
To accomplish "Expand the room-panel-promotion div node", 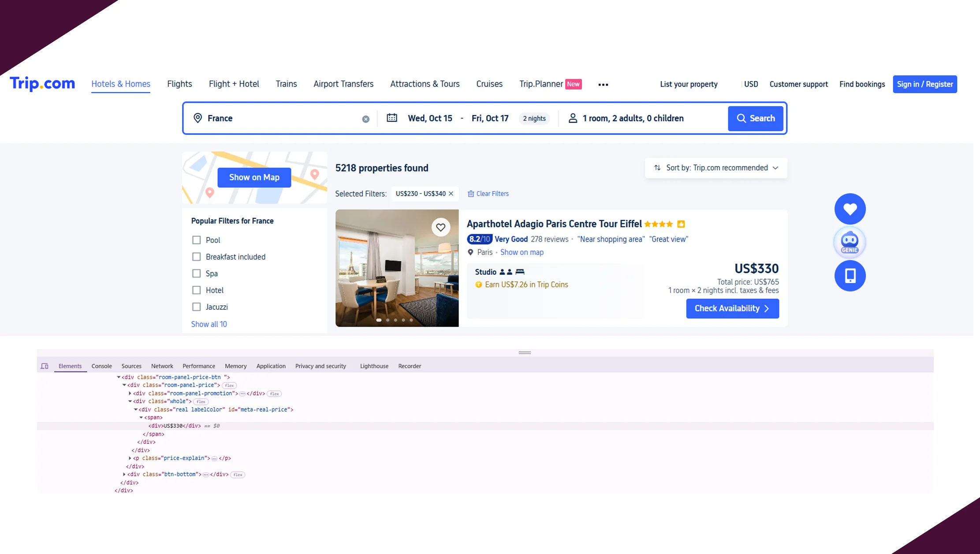I will click(130, 394).
